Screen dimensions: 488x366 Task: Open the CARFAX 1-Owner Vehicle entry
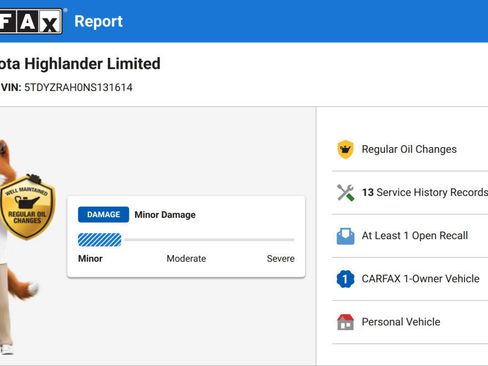(x=410, y=279)
